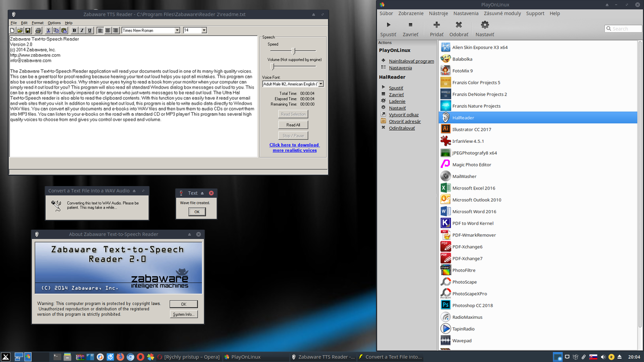The width and height of the screenshot is (644, 362).
Task: Copy text with the copy toolbar icon
Action: point(56,30)
